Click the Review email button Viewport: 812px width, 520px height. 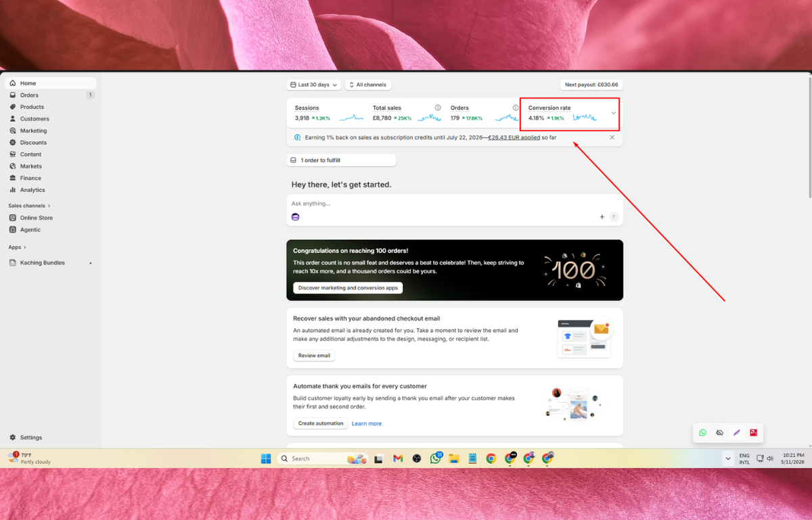[x=314, y=355]
